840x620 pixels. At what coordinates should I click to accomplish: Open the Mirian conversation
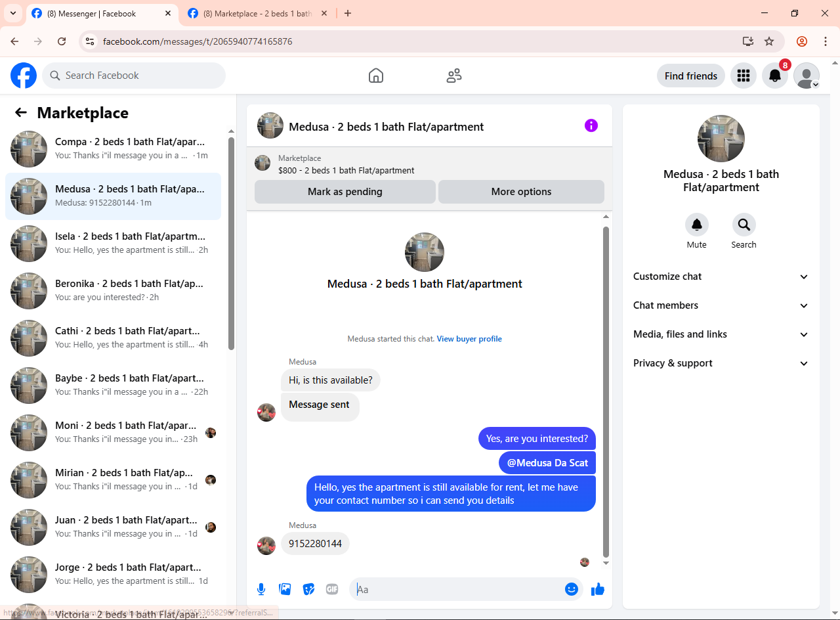coord(113,480)
